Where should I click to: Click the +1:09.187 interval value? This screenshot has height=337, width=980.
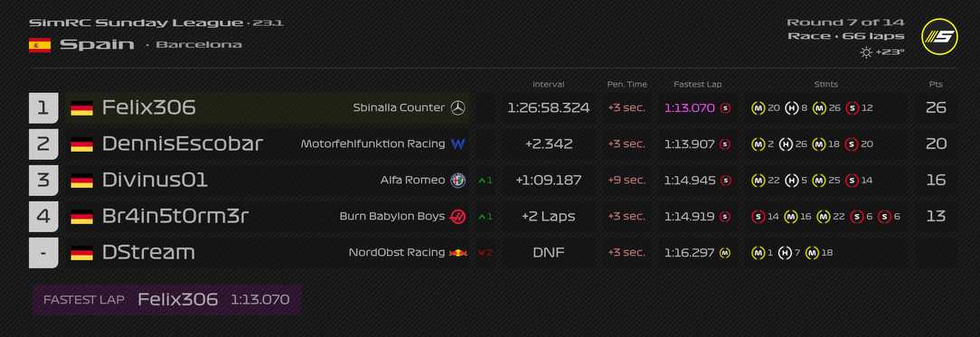point(548,181)
